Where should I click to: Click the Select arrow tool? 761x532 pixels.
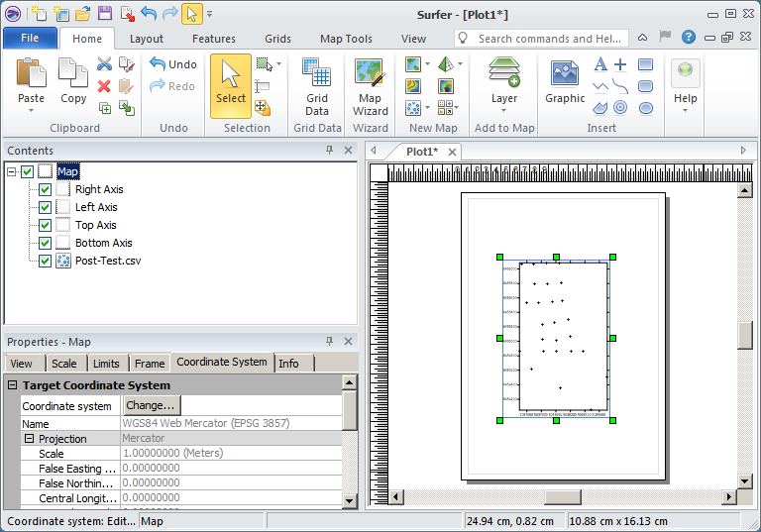230,85
